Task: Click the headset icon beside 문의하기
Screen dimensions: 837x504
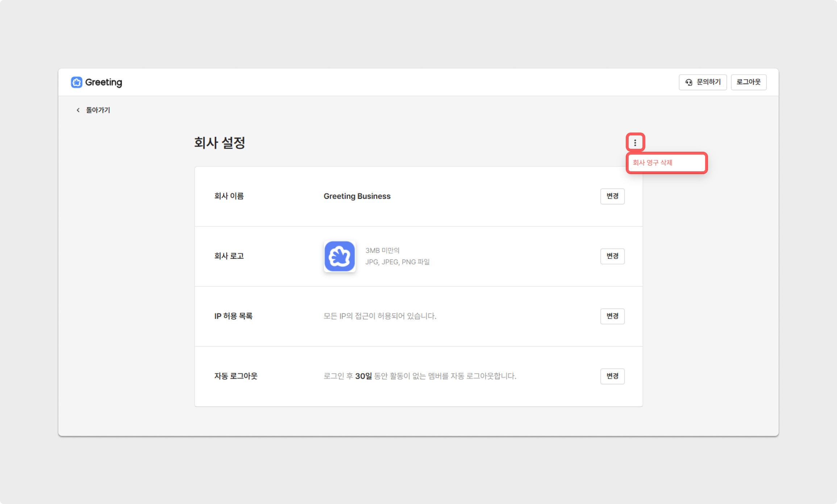Action: pyautogui.click(x=689, y=82)
